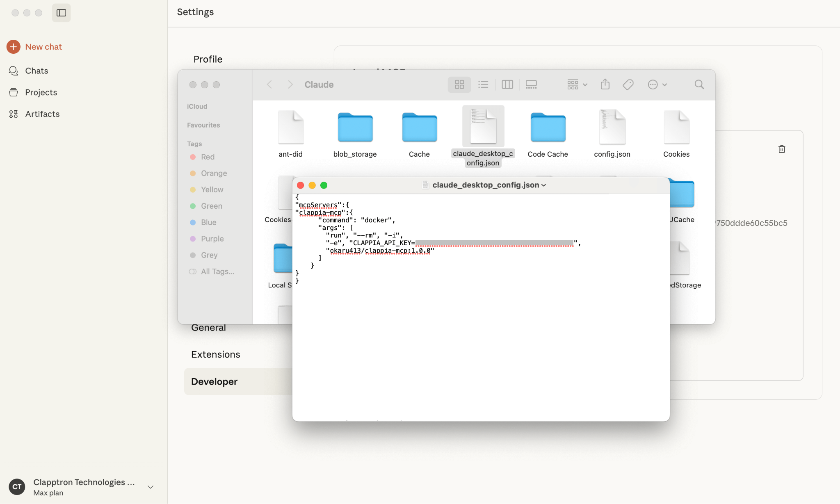The width and height of the screenshot is (840, 504).
Task: Open the Artifacts section
Action: click(x=42, y=114)
